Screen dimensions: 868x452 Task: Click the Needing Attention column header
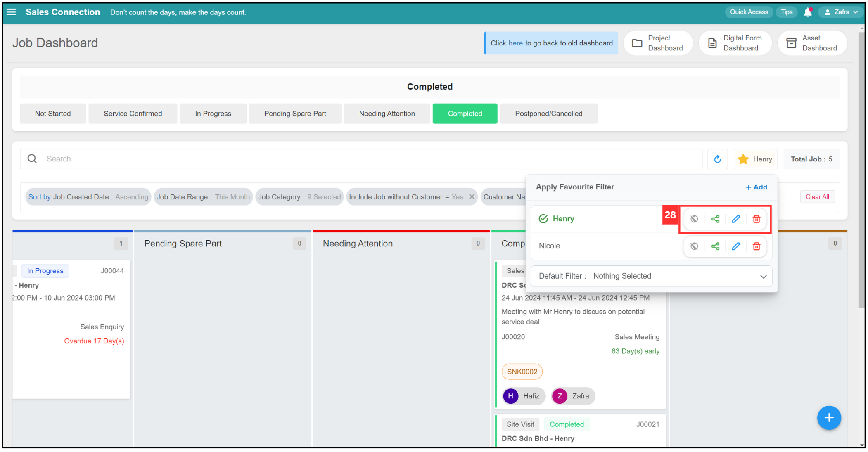(x=358, y=244)
